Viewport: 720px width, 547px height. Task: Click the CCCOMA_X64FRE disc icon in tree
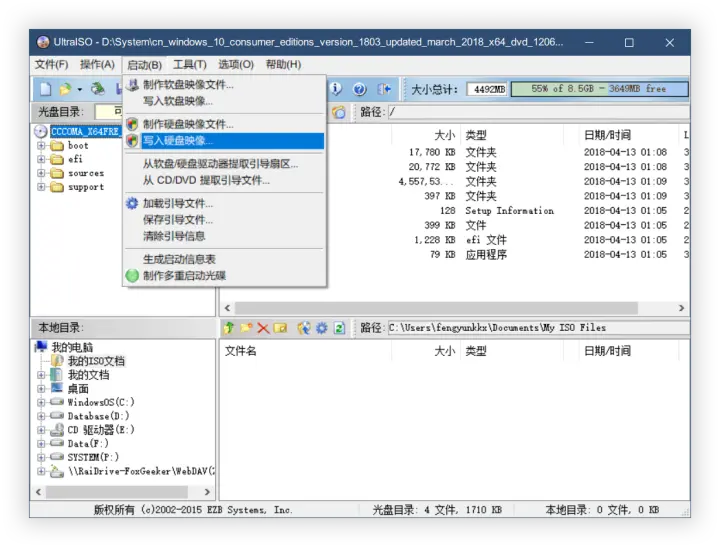click(x=40, y=132)
